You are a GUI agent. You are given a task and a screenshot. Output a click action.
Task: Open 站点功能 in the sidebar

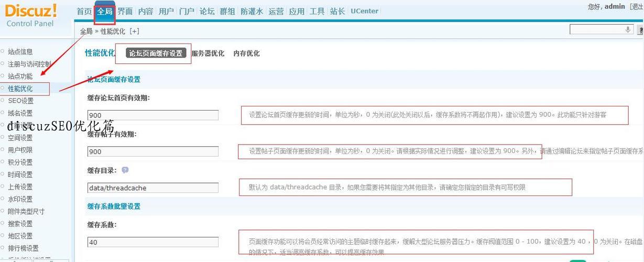point(20,76)
